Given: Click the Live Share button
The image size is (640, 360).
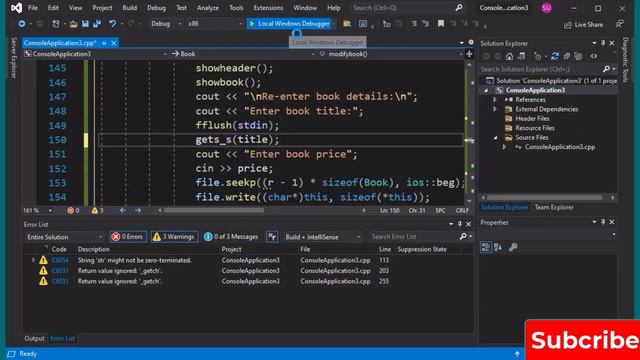Looking at the screenshot, I should click(583, 24).
